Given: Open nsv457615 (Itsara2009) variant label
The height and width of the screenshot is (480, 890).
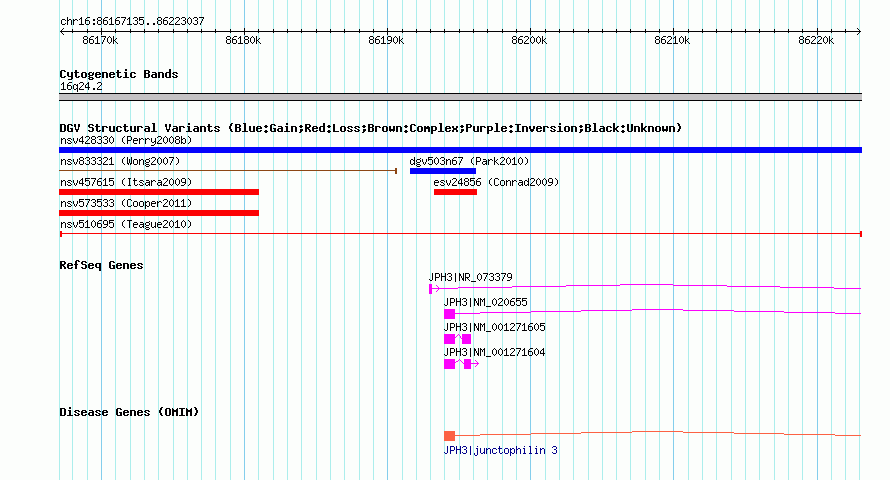Looking at the screenshot, I should [126, 182].
